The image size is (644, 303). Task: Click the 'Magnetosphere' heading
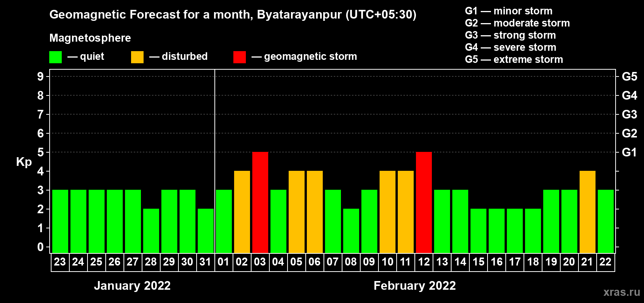point(90,38)
